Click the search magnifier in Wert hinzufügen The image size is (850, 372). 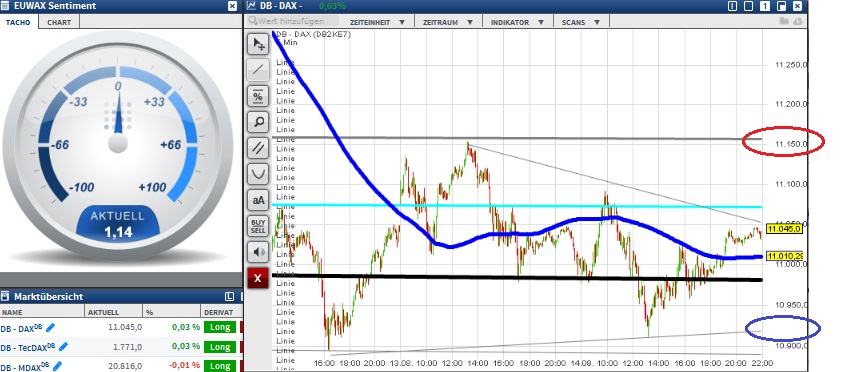tap(253, 21)
